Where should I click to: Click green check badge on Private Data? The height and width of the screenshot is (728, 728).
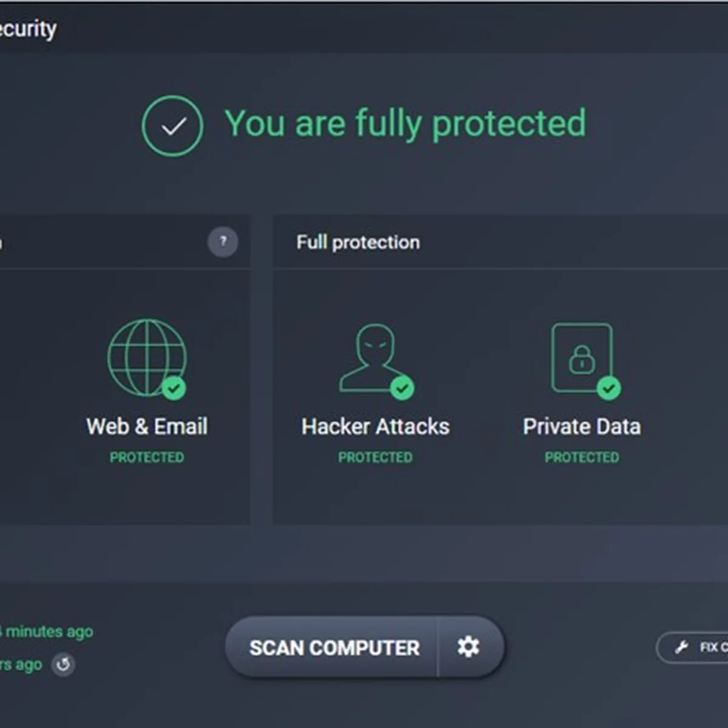(x=608, y=388)
